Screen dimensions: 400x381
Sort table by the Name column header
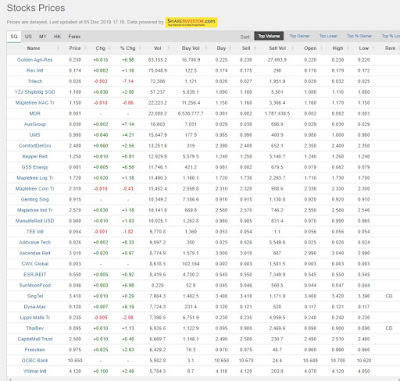33,48
